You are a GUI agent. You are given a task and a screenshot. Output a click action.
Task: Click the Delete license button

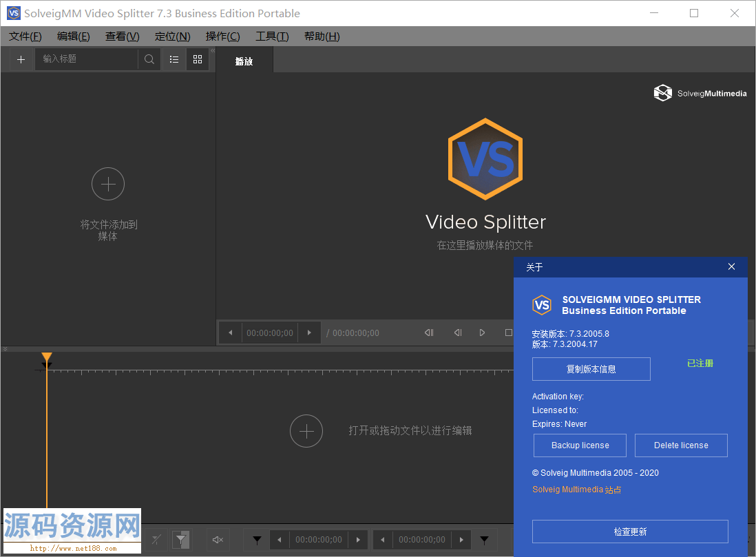(681, 445)
